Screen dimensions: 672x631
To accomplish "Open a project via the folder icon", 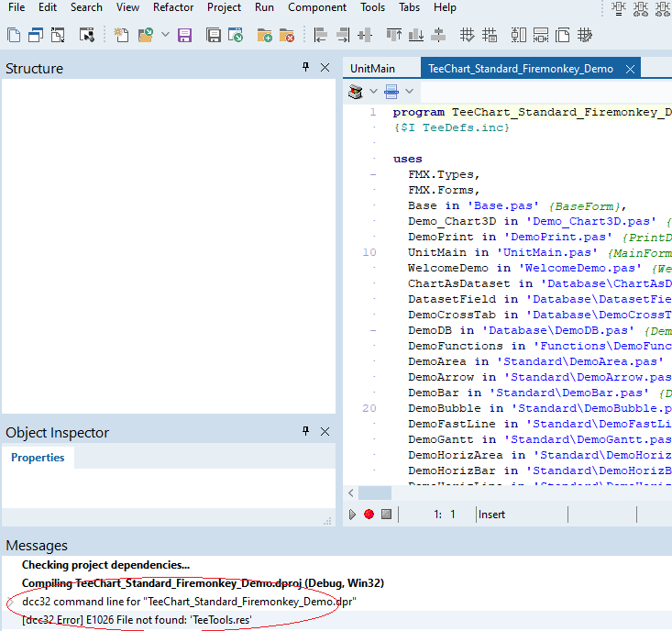I will [x=146, y=35].
